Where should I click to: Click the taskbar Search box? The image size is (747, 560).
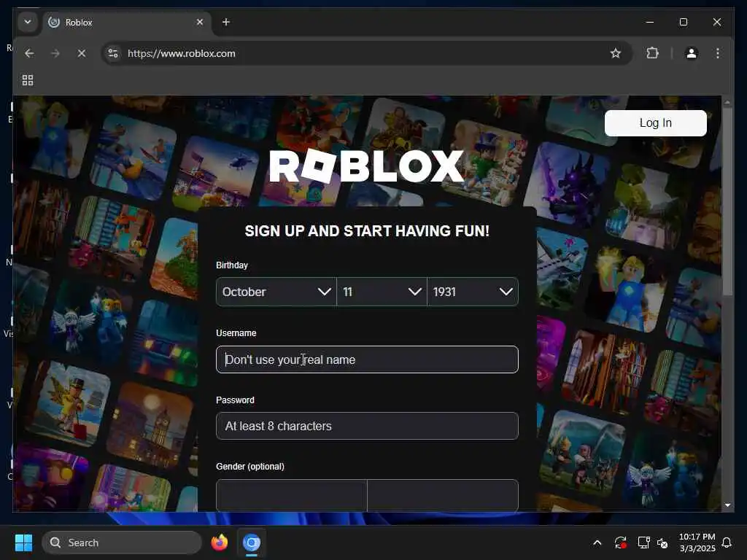coord(122,542)
